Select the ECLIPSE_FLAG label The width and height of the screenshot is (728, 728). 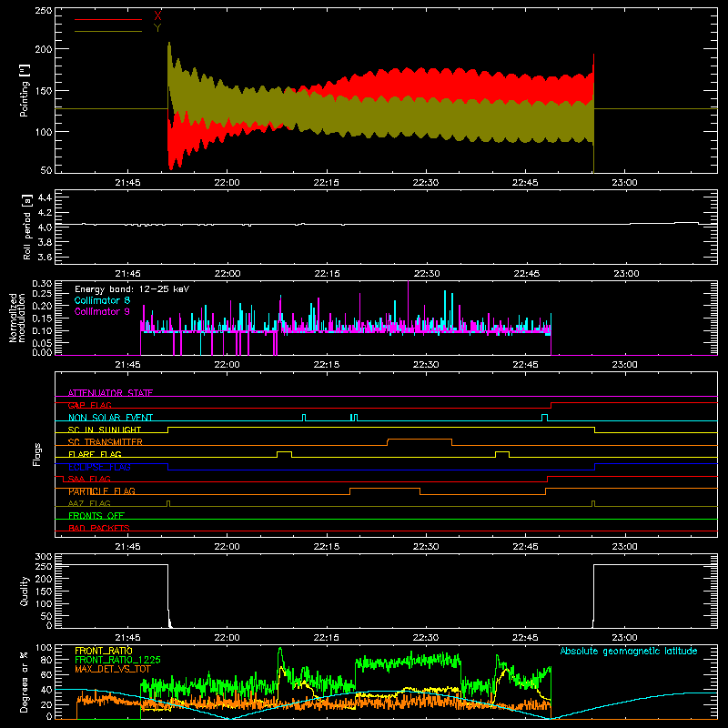[x=99, y=467]
